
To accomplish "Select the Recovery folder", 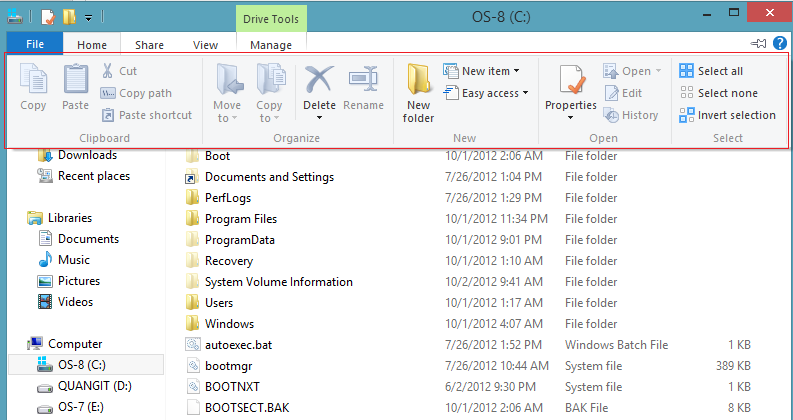I will click(219, 261).
